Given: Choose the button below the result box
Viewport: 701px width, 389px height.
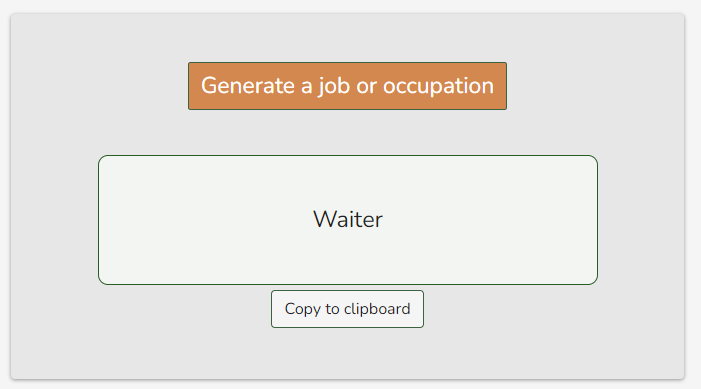Looking at the screenshot, I should click(x=347, y=309).
